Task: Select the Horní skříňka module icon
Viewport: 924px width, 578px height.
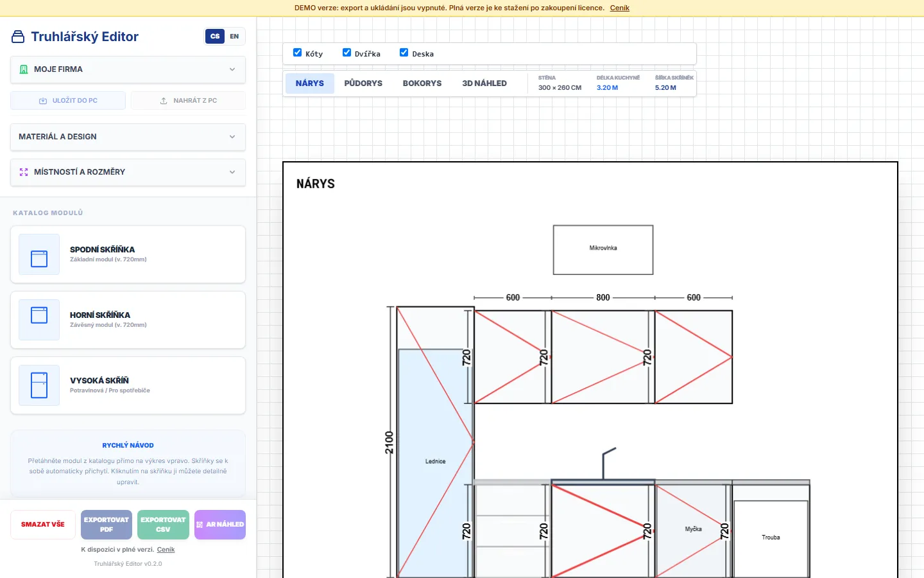Action: point(39,320)
